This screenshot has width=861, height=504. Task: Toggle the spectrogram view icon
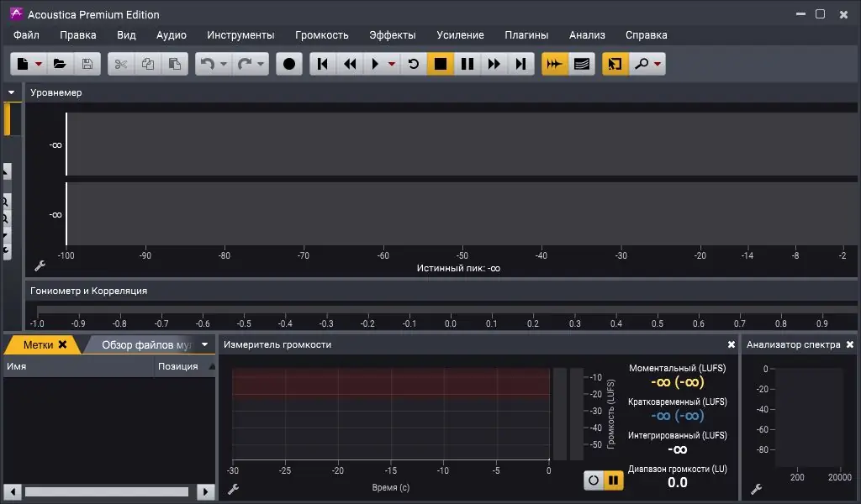582,64
